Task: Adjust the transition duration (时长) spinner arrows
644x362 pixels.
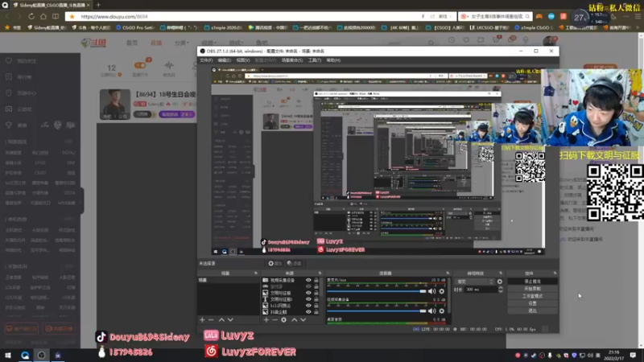Action: pos(500,290)
